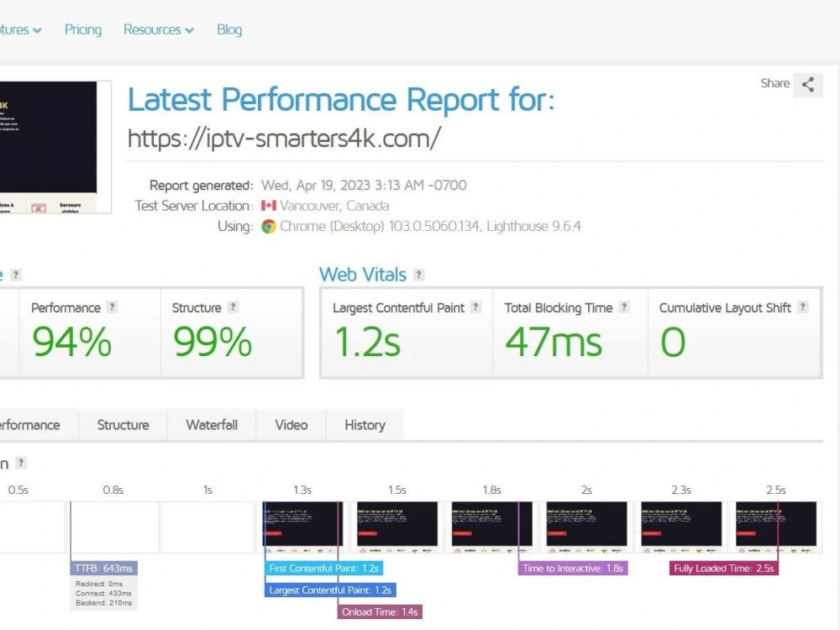Screen dimensions: 840x630
Task: Open Cumulative Layout Shift help question mark
Action: (x=802, y=307)
